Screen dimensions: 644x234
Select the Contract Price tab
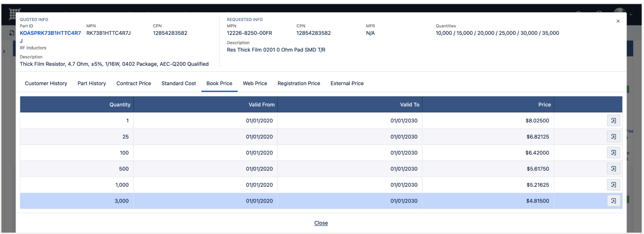[x=134, y=83]
